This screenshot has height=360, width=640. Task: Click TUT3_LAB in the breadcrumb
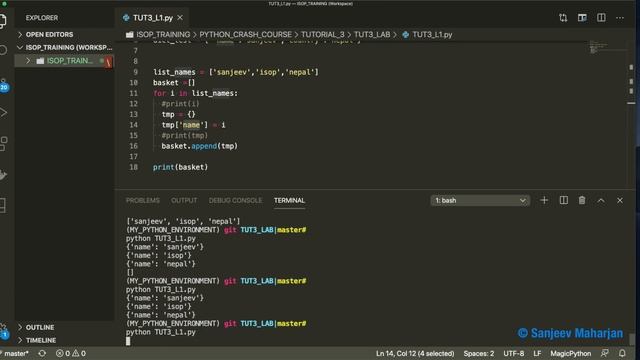tap(372, 35)
